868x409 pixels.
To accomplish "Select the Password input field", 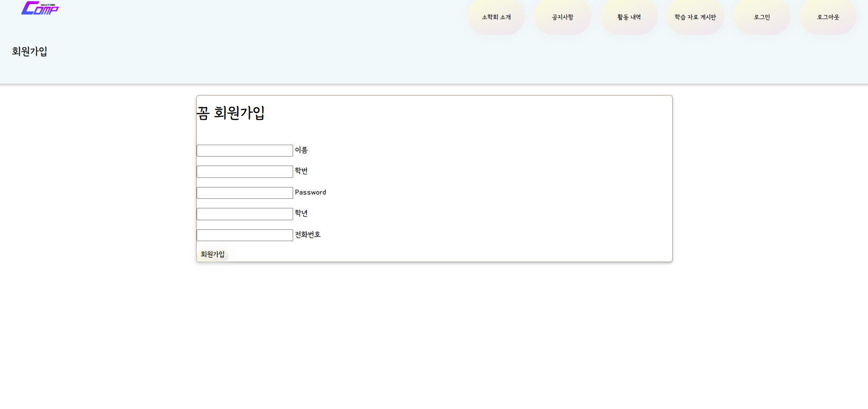I will pyautogui.click(x=244, y=193).
